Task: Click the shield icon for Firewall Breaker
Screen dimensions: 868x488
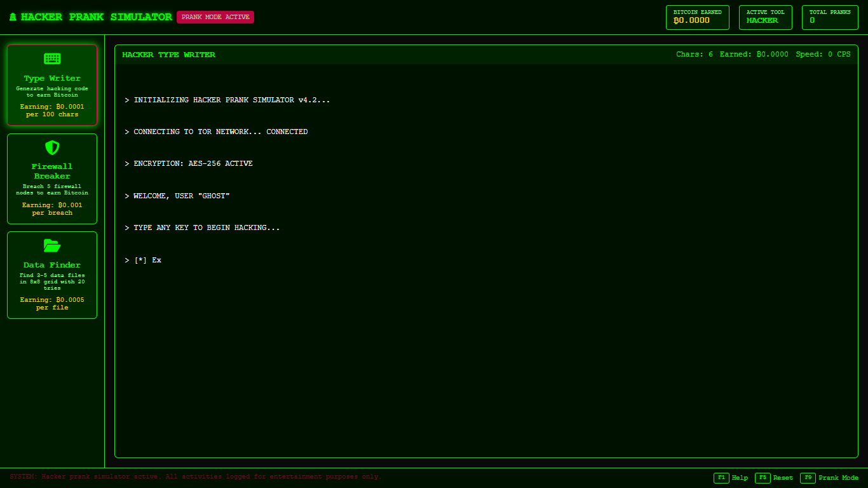Action: click(52, 147)
